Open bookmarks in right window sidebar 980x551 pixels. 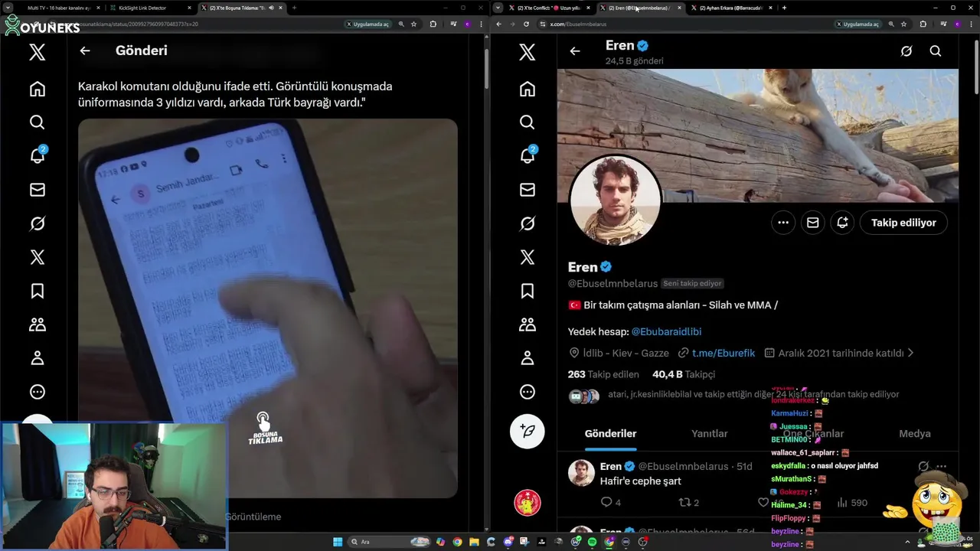[527, 291]
